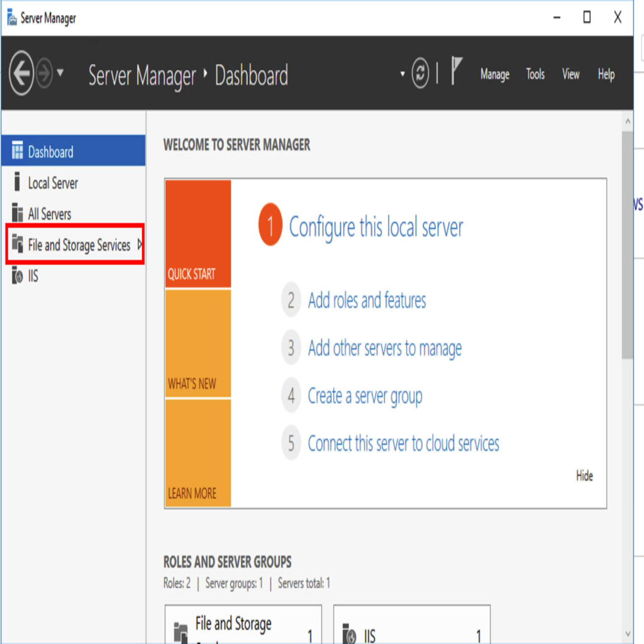Hide the welcome tile with Hide

[x=584, y=475]
